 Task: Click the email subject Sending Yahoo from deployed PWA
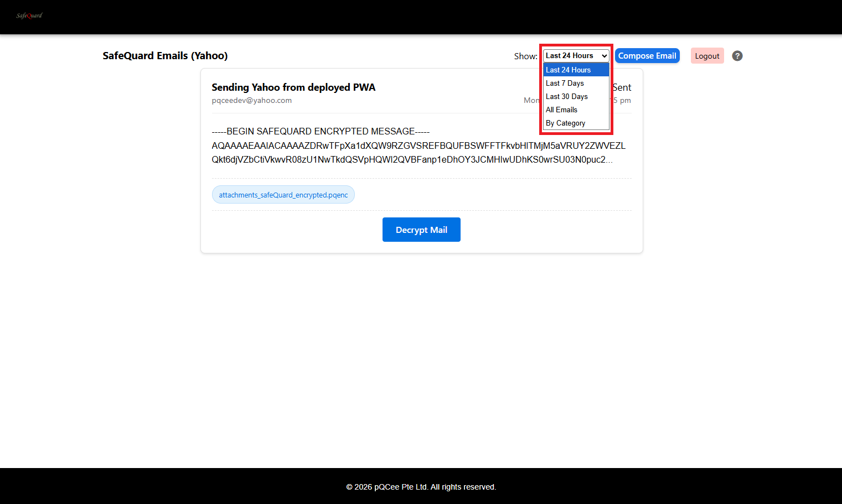[293, 87]
